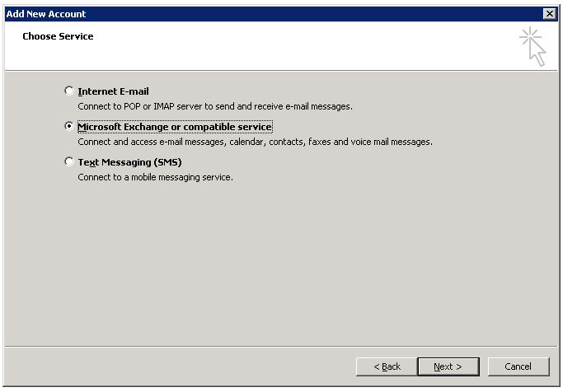563x392 pixels.
Task: Click the Add New Account title bar
Action: coord(247,14)
